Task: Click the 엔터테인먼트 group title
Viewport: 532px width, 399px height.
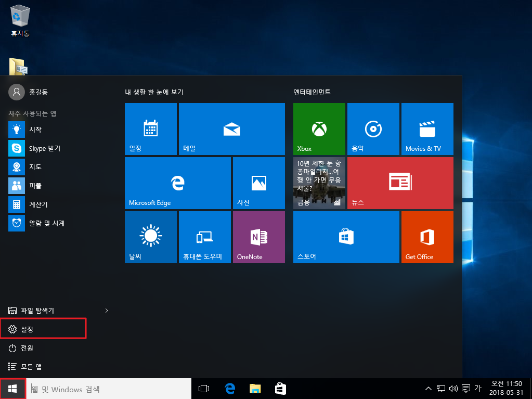Action: click(x=312, y=92)
